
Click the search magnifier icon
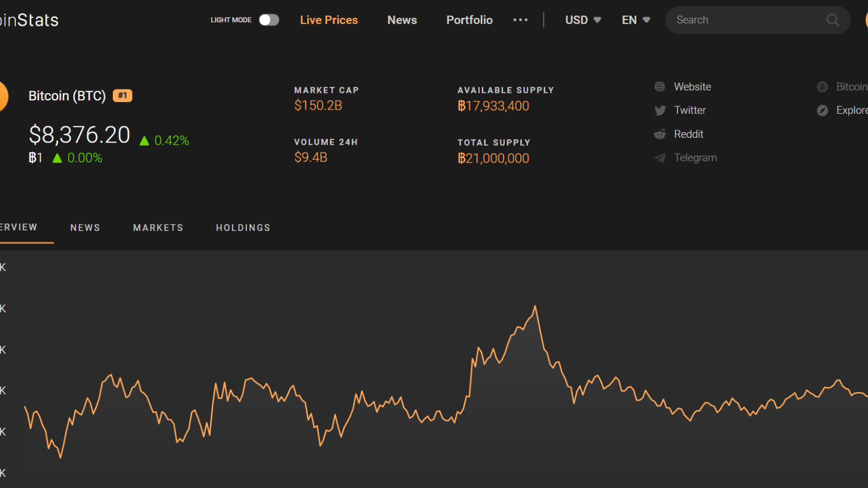click(x=833, y=20)
